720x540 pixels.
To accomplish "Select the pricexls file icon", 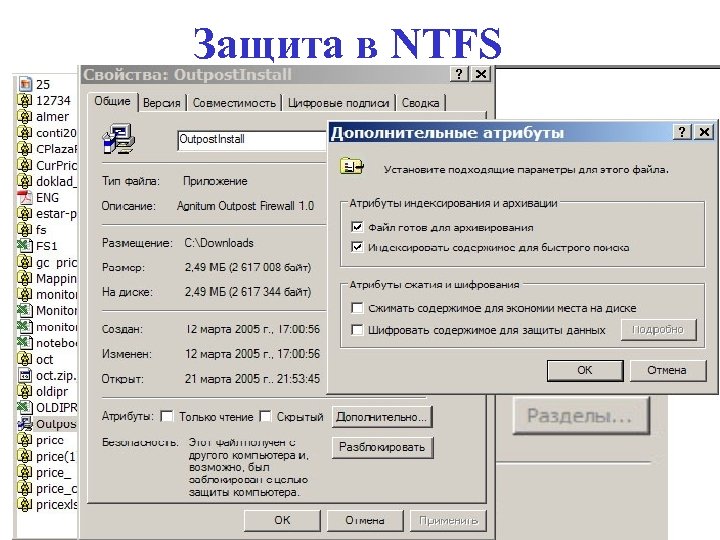I will 24,505.
